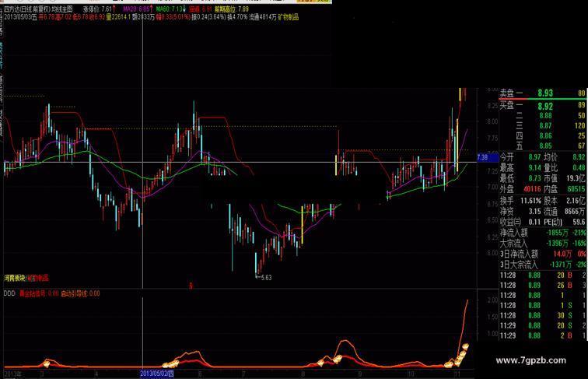Click the 净流入额 value -1855万
This screenshot has width=588, height=379.
pyautogui.click(x=557, y=233)
